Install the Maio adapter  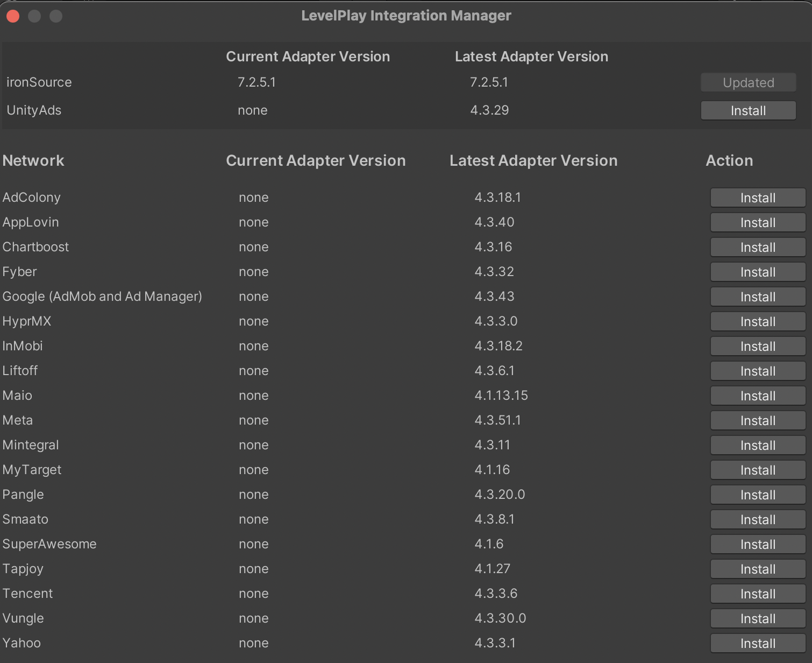tap(758, 396)
